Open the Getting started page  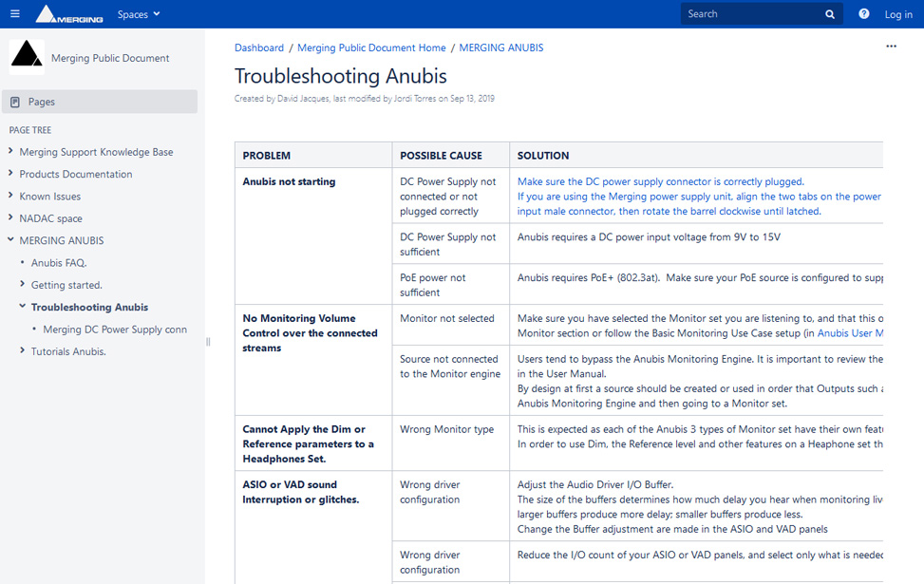66,285
